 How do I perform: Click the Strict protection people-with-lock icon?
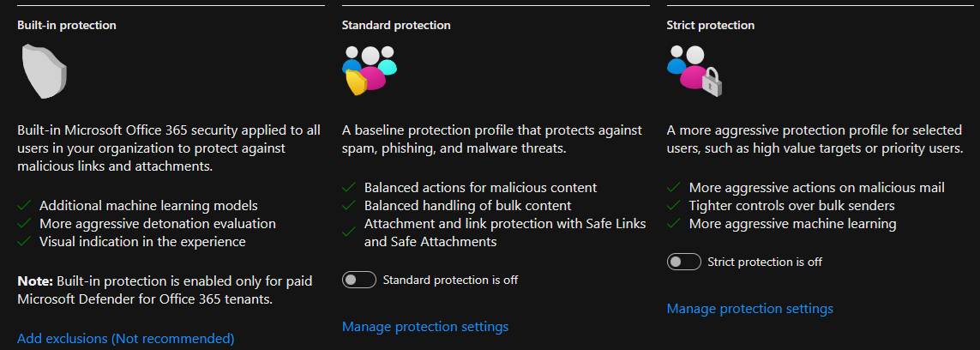click(694, 70)
